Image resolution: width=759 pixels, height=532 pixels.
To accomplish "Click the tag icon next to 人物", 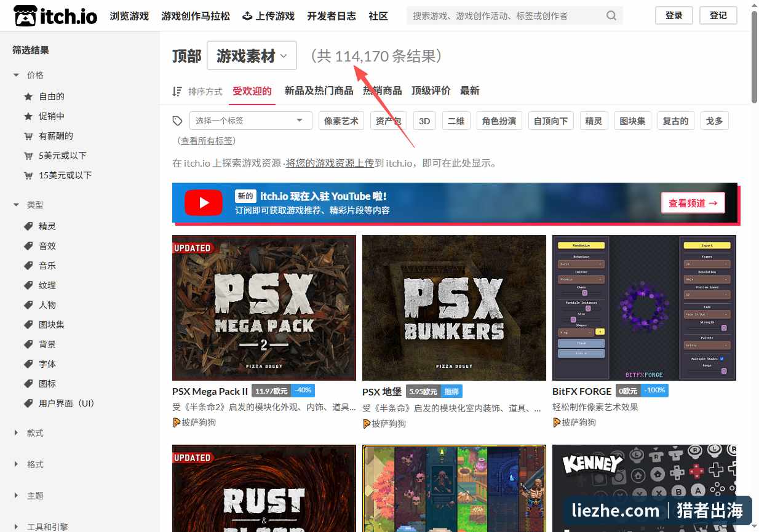I will (28, 305).
